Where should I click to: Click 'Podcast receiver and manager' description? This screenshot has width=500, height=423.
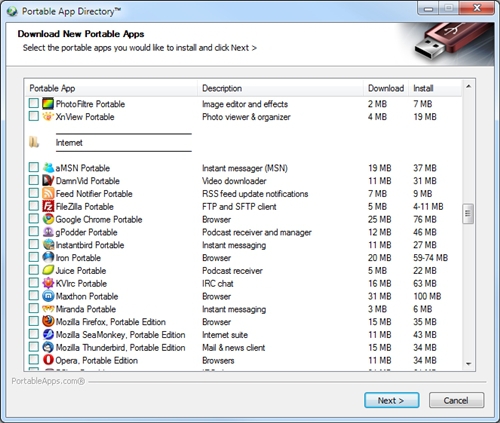257,232
